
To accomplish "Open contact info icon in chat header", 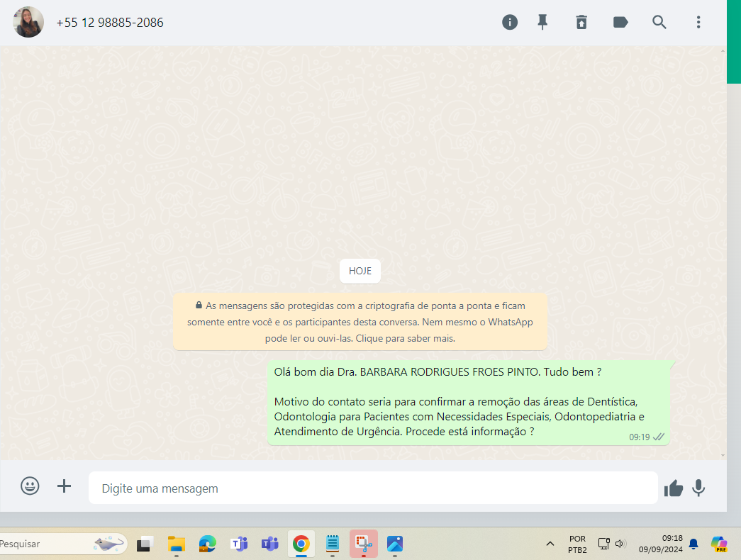I will coord(509,22).
